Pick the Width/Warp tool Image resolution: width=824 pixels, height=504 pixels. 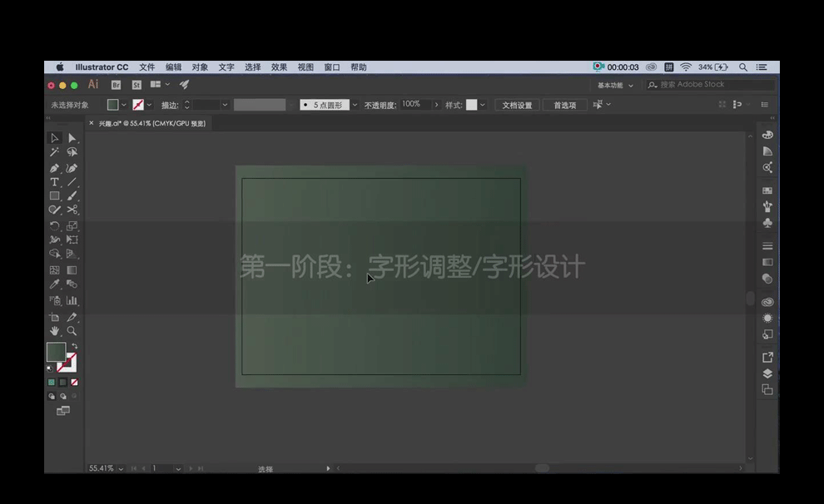pyautogui.click(x=54, y=240)
